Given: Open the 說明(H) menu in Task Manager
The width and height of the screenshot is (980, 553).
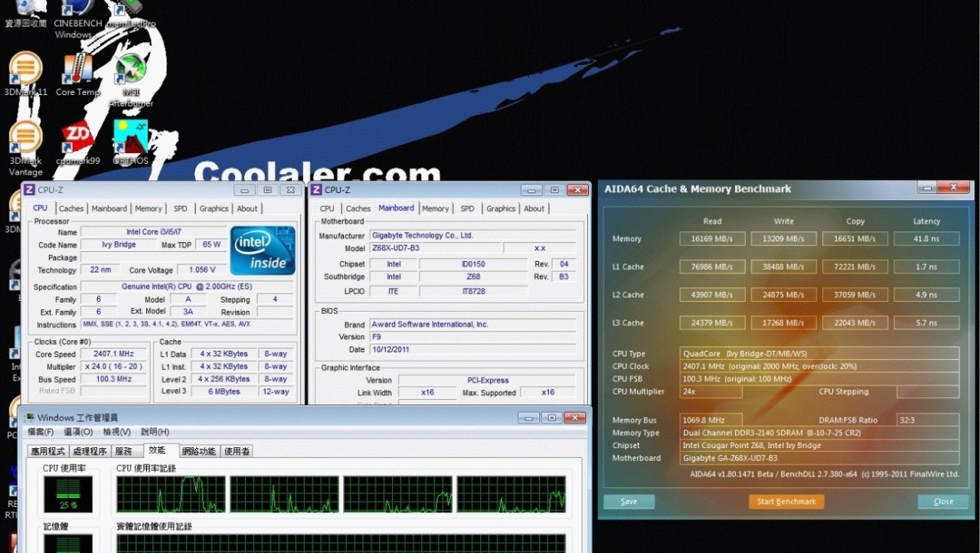Looking at the screenshot, I should click(x=155, y=433).
